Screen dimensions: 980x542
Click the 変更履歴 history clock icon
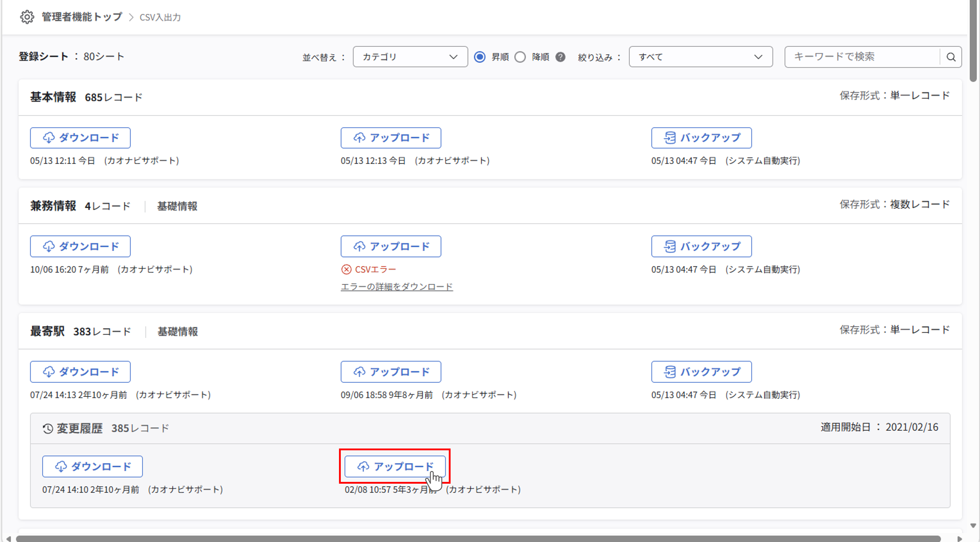pyautogui.click(x=48, y=429)
